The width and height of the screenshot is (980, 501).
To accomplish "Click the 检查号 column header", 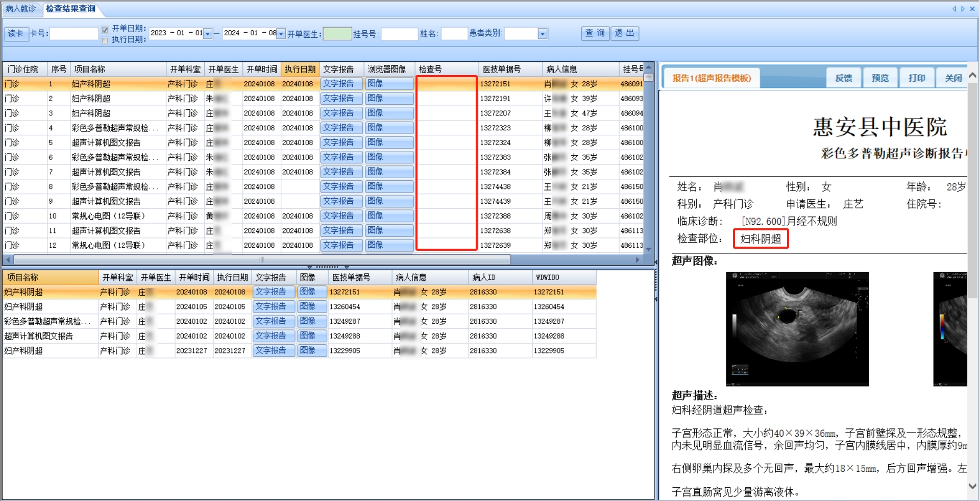I will click(x=447, y=69).
